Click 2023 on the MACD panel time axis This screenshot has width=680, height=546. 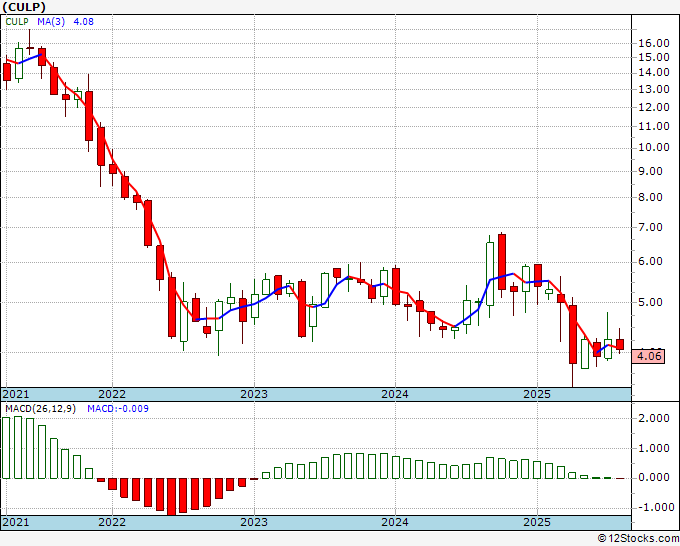click(x=254, y=522)
